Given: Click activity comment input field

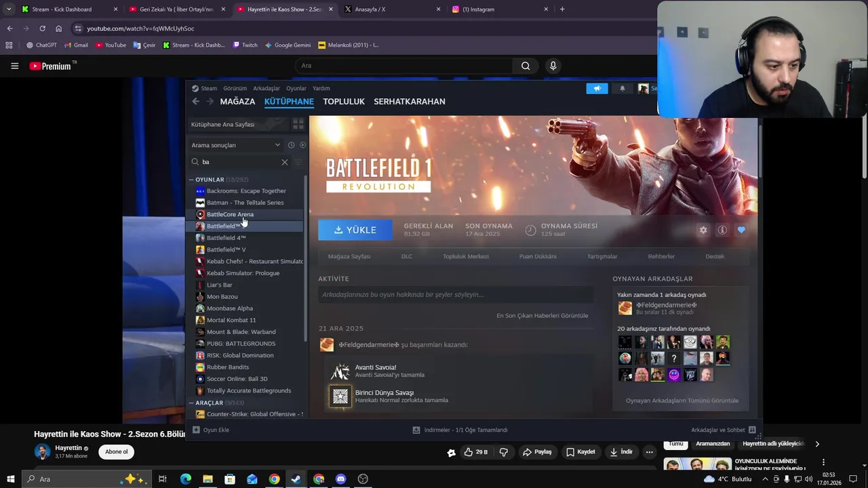Looking at the screenshot, I should click(456, 295).
